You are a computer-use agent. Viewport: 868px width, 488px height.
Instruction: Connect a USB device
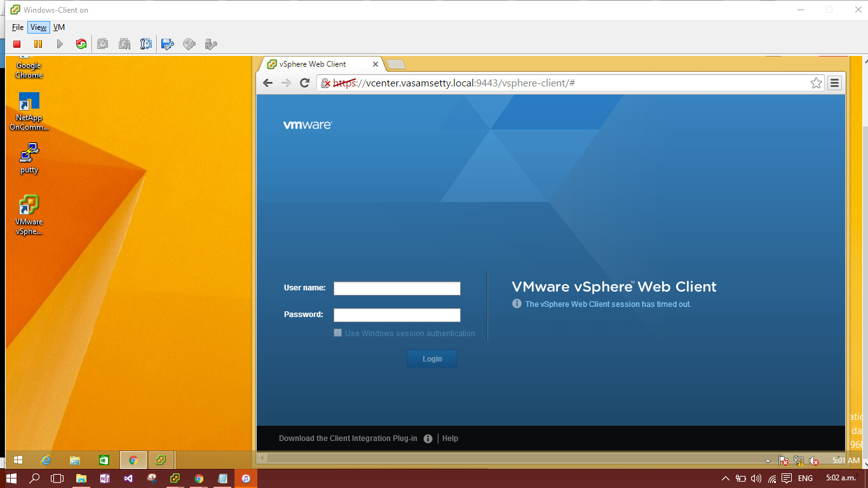tap(210, 44)
